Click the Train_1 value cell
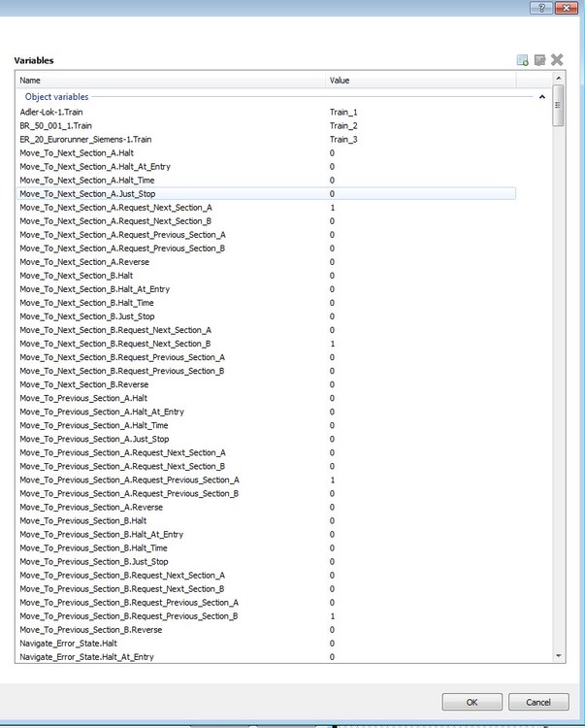585x728 pixels. coord(343,112)
